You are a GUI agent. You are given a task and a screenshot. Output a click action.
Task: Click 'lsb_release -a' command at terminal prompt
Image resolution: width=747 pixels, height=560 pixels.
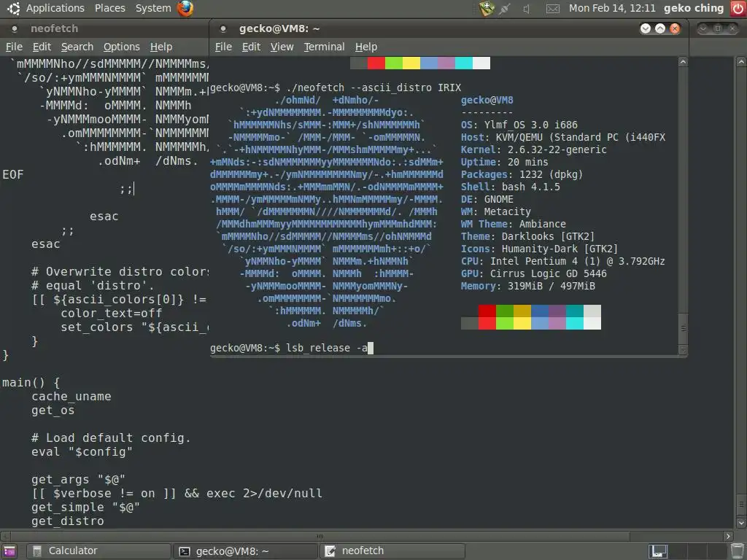(x=327, y=348)
